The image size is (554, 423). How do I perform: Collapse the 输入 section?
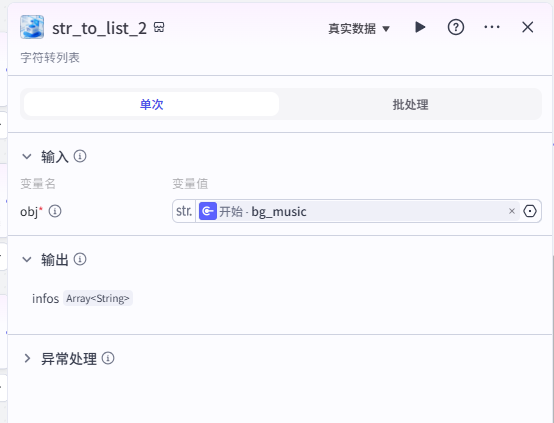coord(27,157)
